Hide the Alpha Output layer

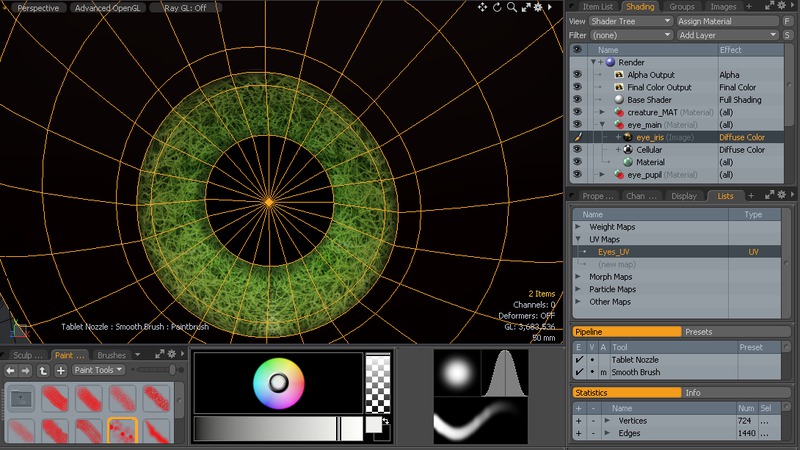coord(577,75)
